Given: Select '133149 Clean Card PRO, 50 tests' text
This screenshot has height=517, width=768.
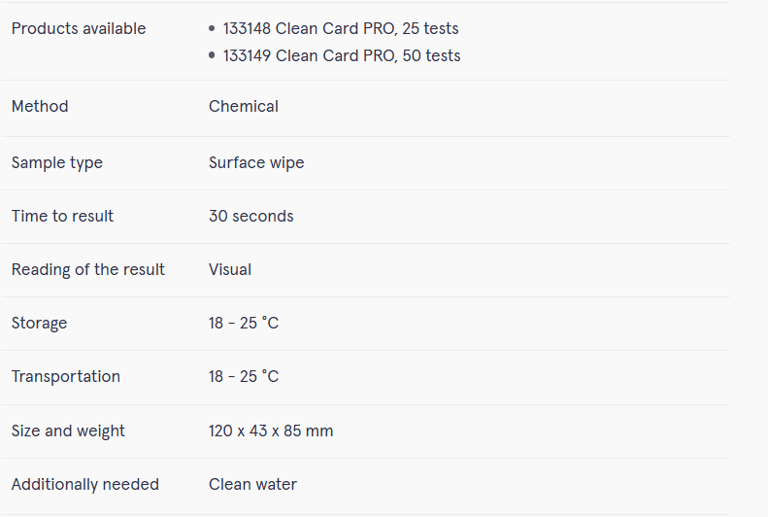Looking at the screenshot, I should (341, 56).
